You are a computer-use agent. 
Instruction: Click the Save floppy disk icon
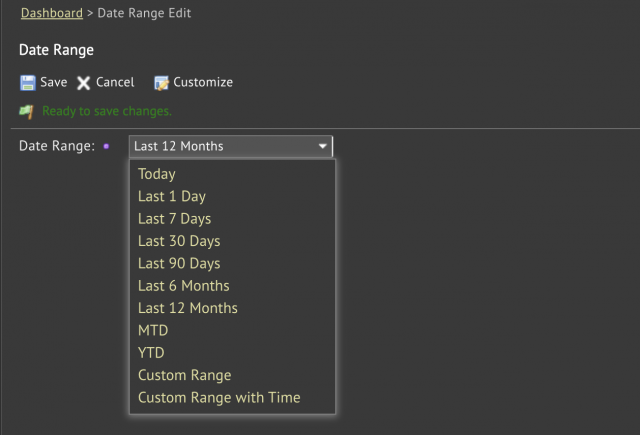27,83
